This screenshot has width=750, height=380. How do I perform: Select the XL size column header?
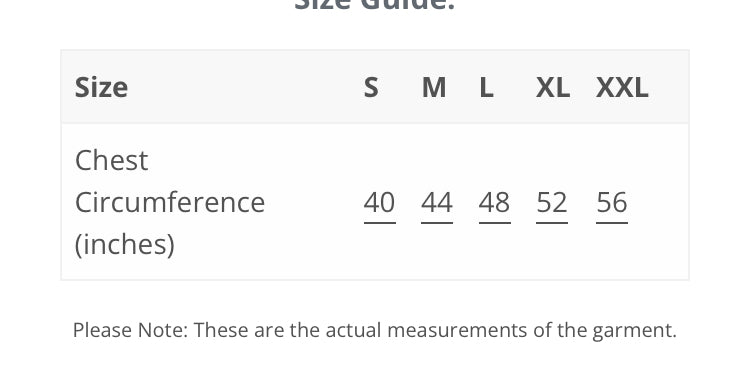[x=553, y=88]
